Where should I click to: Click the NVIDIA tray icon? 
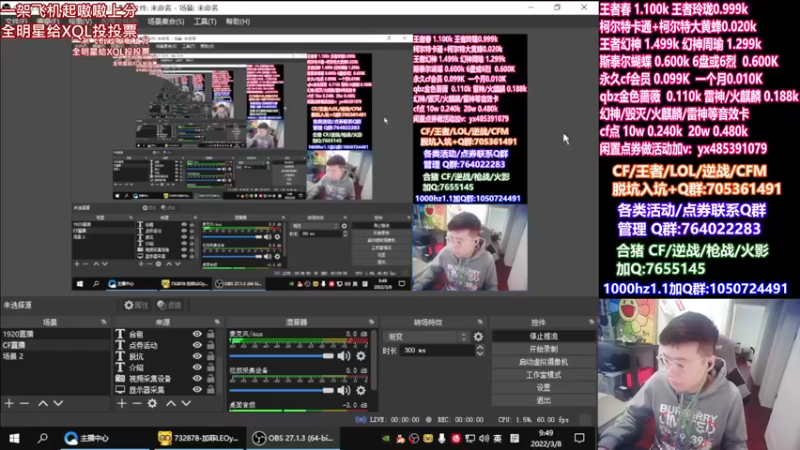(x=386, y=438)
